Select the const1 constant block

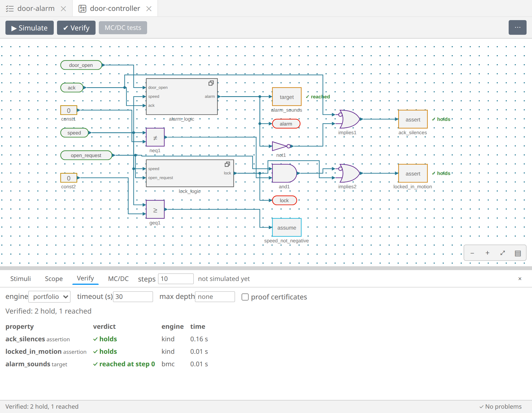point(69,110)
